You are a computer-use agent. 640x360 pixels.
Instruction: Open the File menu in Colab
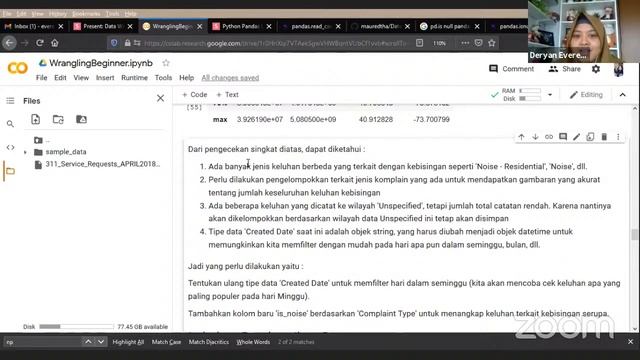(x=41, y=78)
